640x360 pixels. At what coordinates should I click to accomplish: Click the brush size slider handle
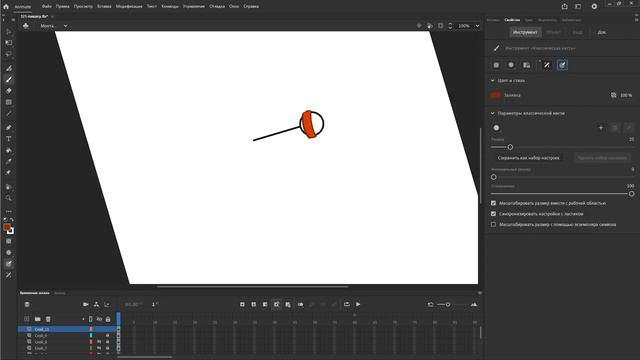pyautogui.click(x=510, y=147)
